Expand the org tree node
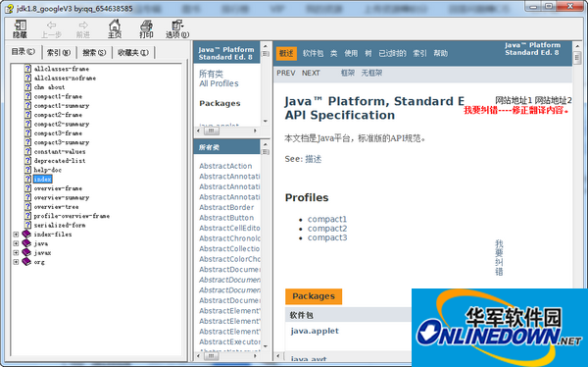This screenshot has height=367, width=588. click(x=16, y=262)
